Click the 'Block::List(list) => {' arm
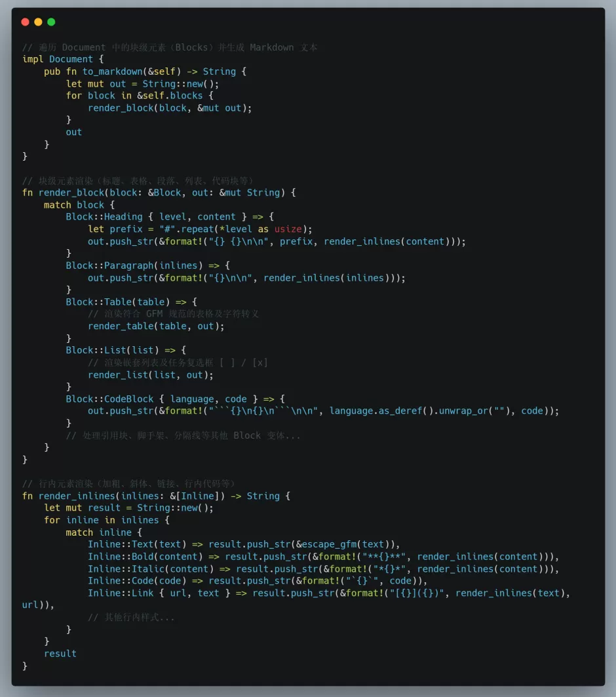616x697 pixels. coord(126,351)
